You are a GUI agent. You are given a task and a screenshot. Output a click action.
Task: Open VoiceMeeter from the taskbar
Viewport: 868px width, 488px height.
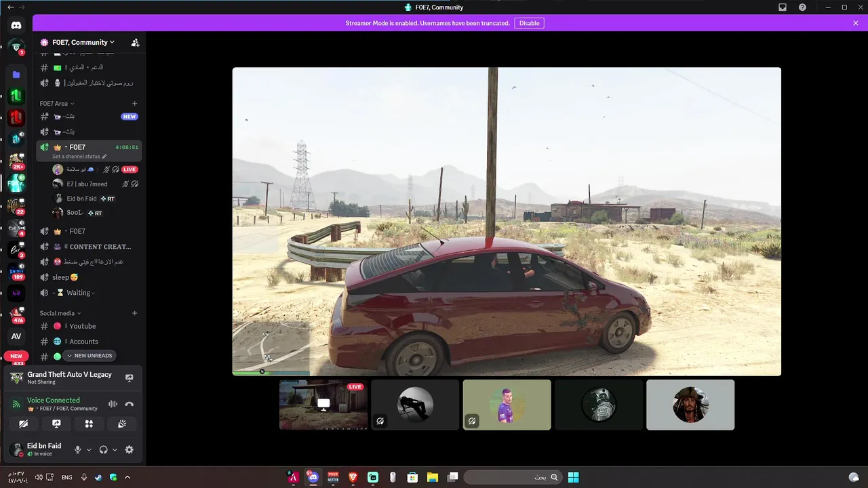point(333,477)
